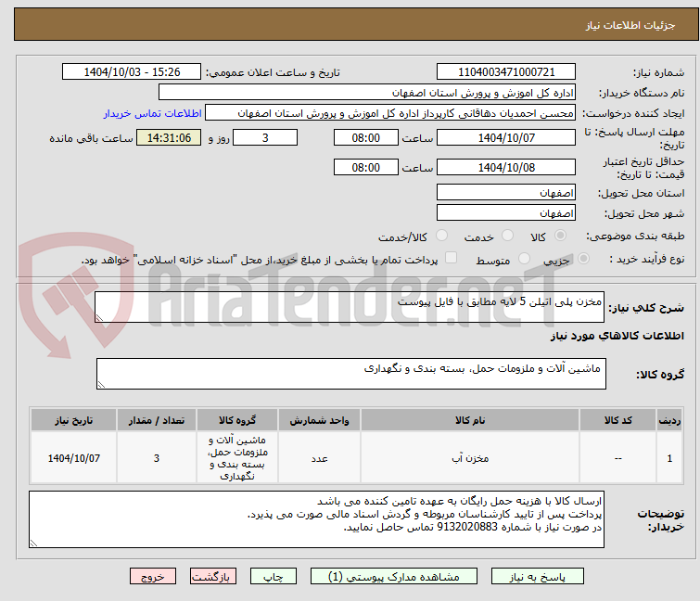Open مشاهده مدارک پیوستی (1) attachments
Screen dimensions: 700x601
(x=394, y=577)
